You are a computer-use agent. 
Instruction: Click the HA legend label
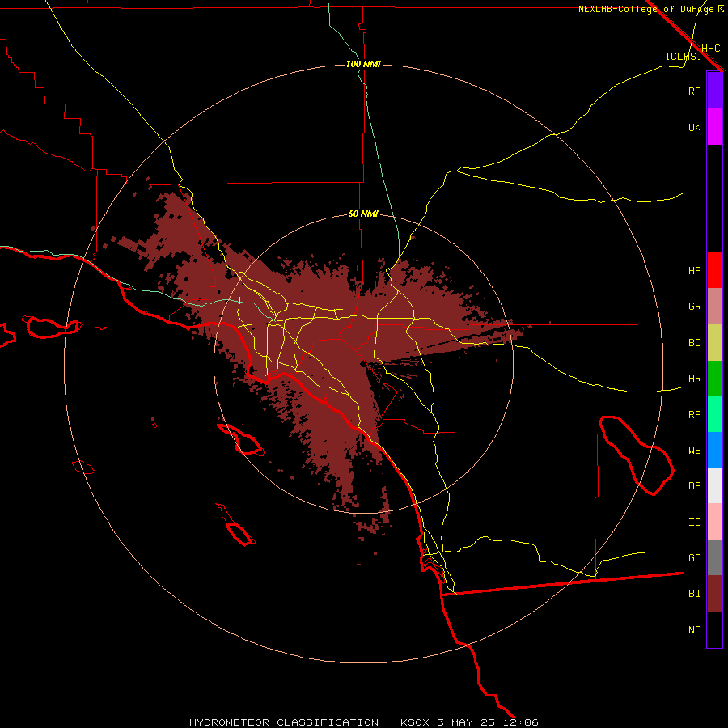point(694,271)
